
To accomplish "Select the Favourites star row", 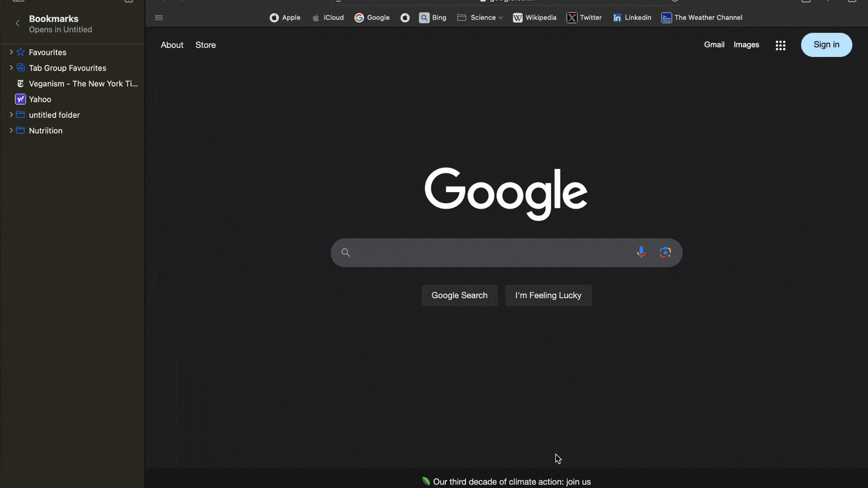I will click(x=72, y=52).
